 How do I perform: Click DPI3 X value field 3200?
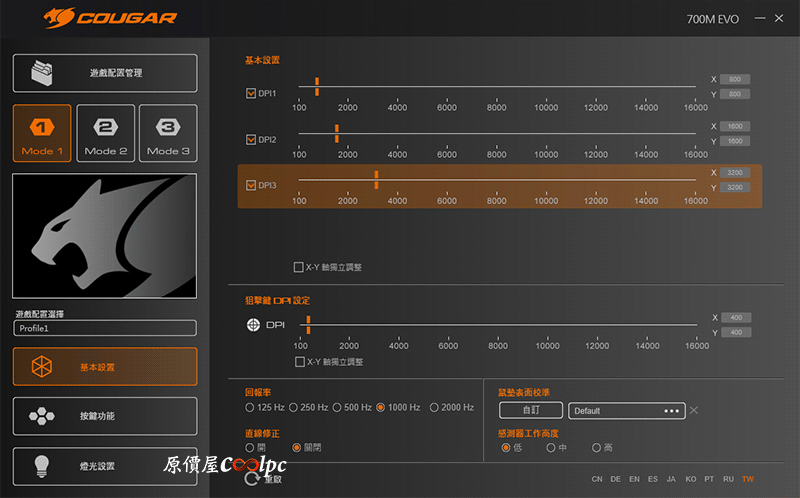click(735, 172)
